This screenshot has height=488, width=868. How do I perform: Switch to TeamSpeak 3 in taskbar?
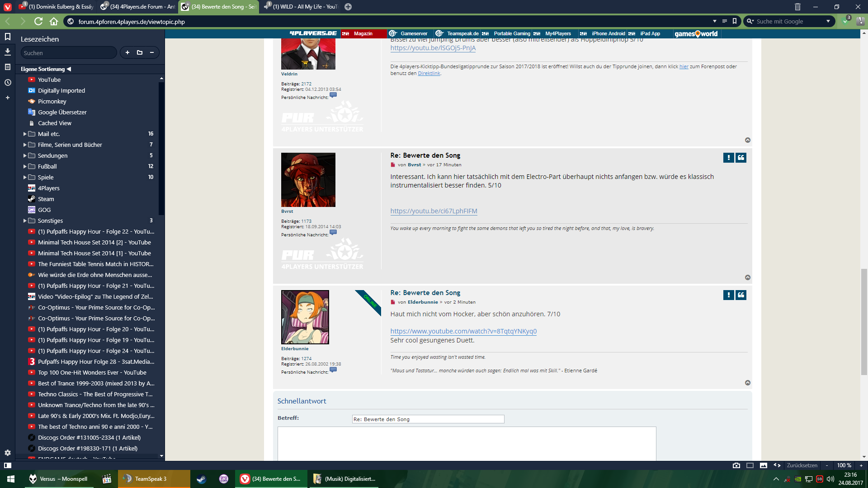[x=154, y=479]
